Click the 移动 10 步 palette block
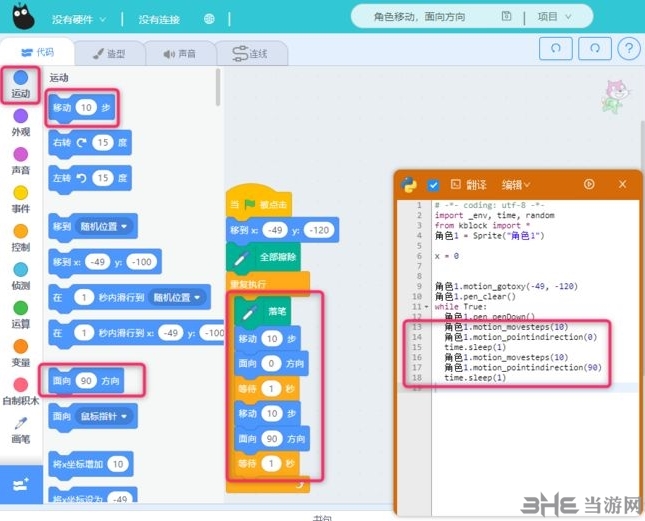Image resolution: width=645 pixels, height=521 pixels. (x=81, y=108)
